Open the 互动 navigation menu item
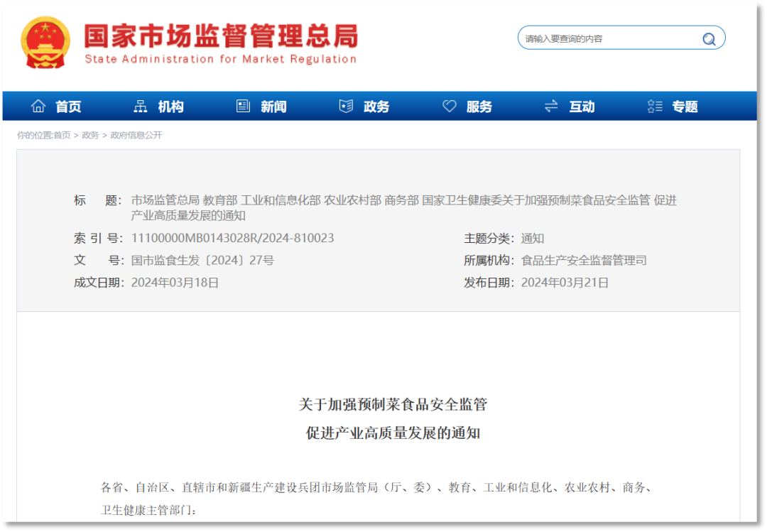Image resolution: width=767 pixels, height=532 pixels. (x=582, y=107)
